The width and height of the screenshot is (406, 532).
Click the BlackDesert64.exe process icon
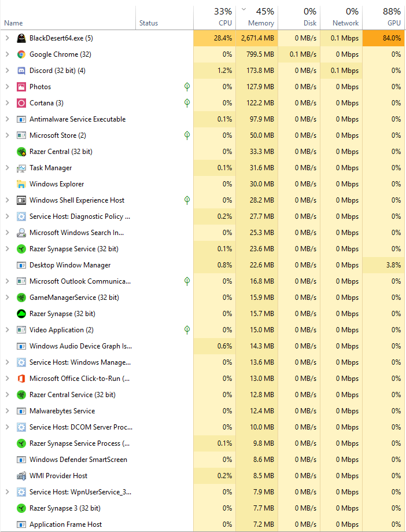(21, 38)
